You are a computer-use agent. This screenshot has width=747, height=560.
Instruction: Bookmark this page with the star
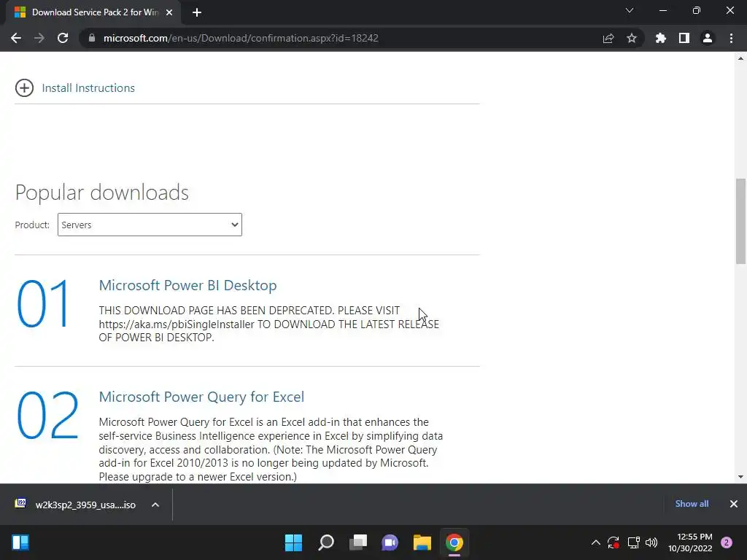[632, 38]
